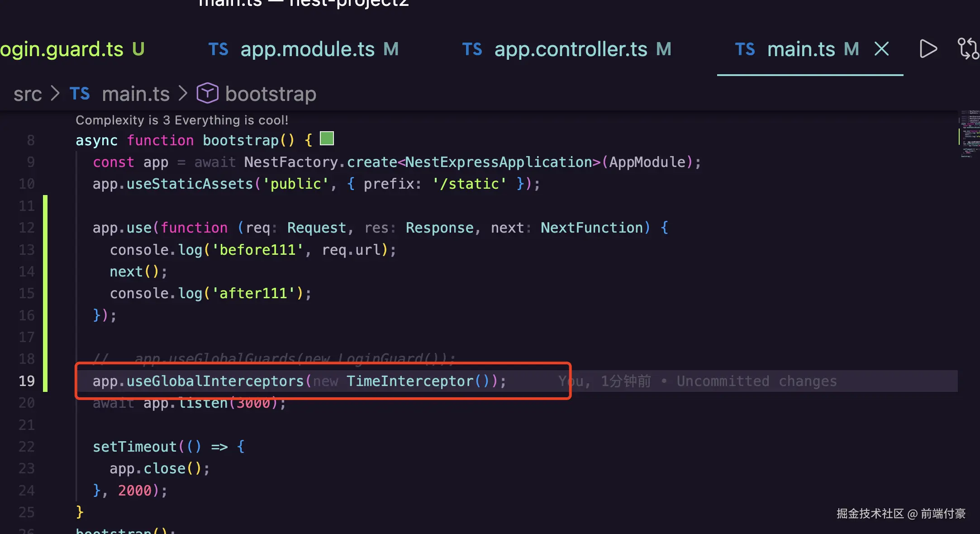
Task: Switch to the app.controller.ts tab
Action: point(571,49)
